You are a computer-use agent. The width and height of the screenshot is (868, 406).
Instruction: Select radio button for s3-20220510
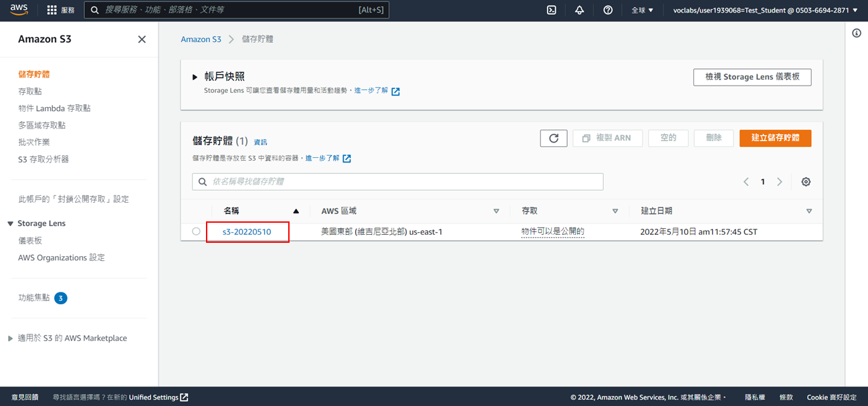(x=196, y=231)
